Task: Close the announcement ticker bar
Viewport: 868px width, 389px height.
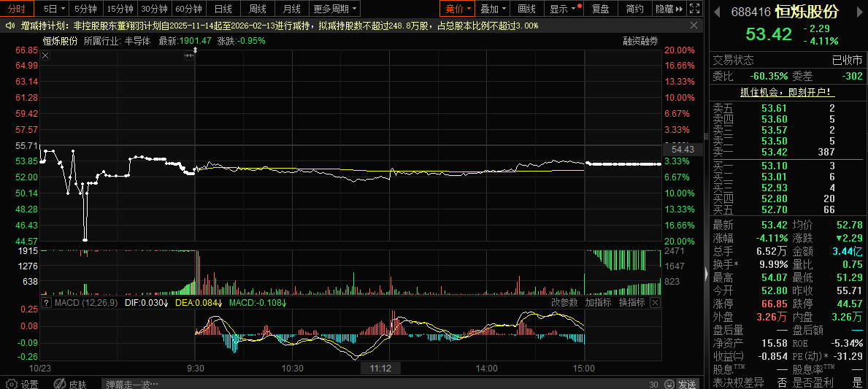Action: point(694,26)
